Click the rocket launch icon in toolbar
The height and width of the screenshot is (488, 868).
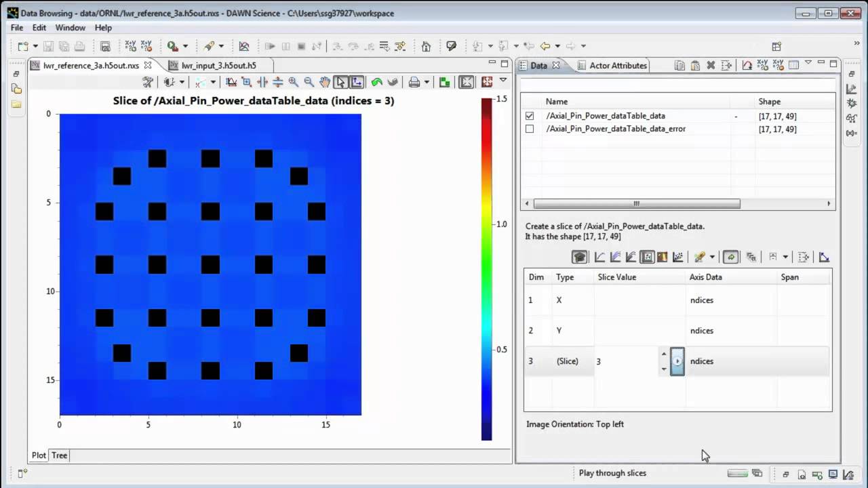pyautogui.click(x=209, y=46)
